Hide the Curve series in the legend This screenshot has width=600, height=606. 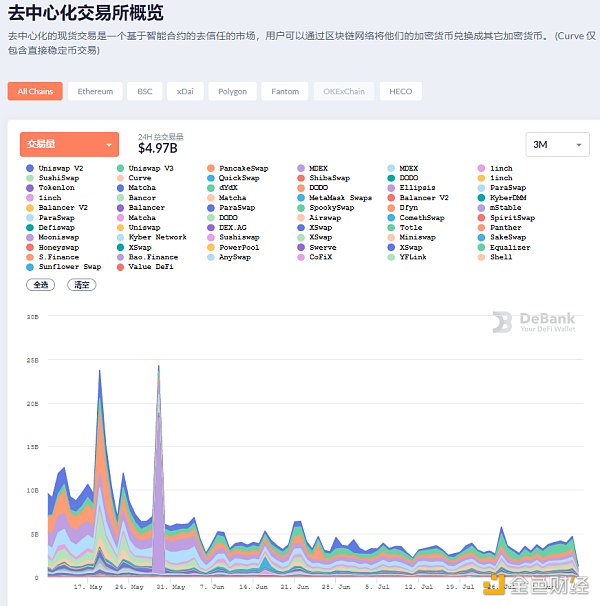(x=139, y=178)
